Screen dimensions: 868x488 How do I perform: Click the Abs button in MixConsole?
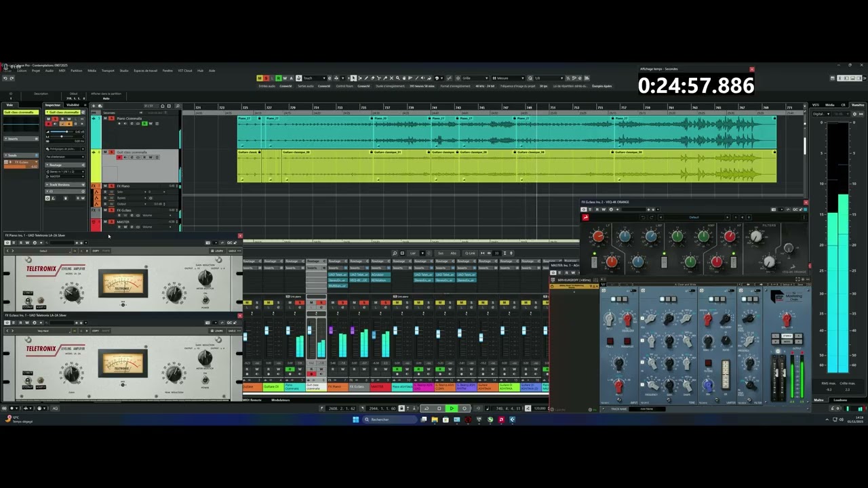pos(453,253)
